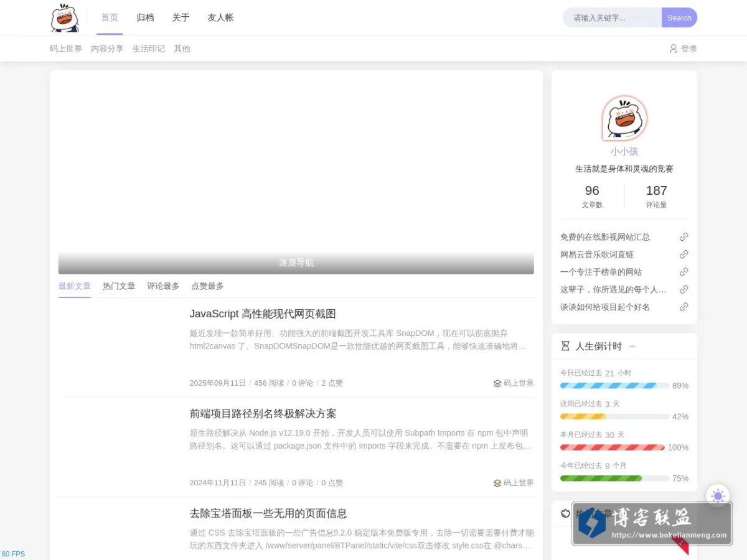Click link icon beside 免费的在线影视网站汇总
Screen dimensions: 747x560
(684, 237)
